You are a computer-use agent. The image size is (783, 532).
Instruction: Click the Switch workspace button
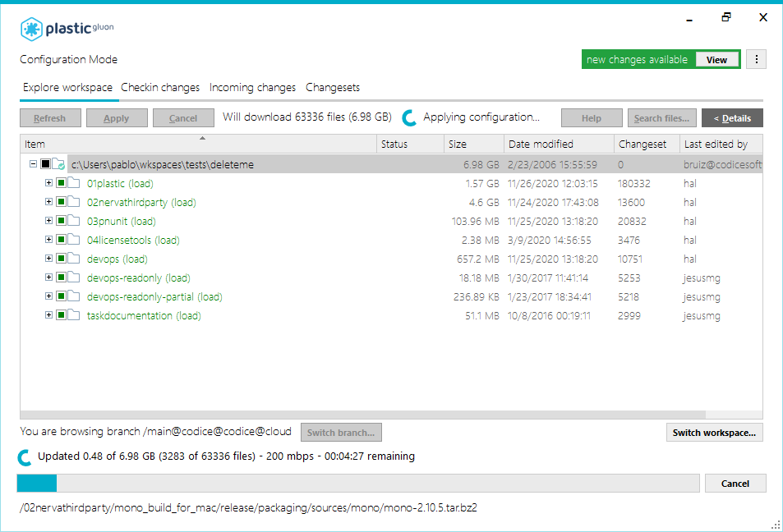[x=714, y=432]
